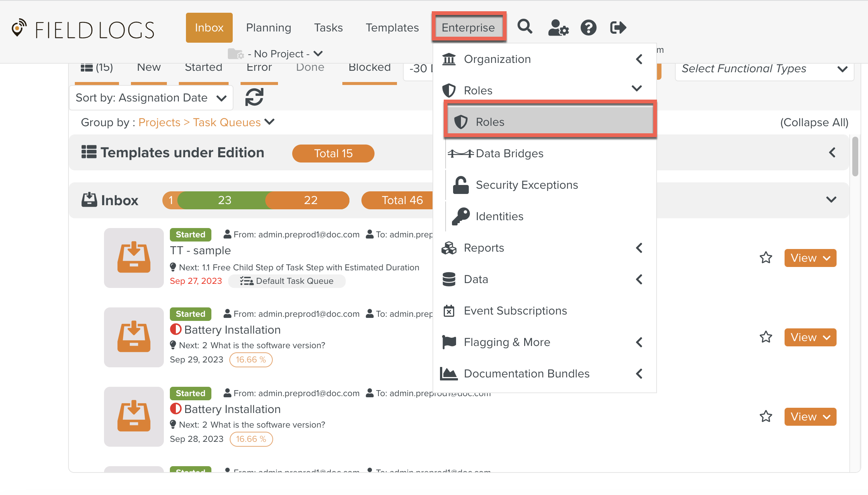Image resolution: width=868 pixels, height=495 pixels.
Task: Click the refresh arrows icon
Action: tap(254, 97)
